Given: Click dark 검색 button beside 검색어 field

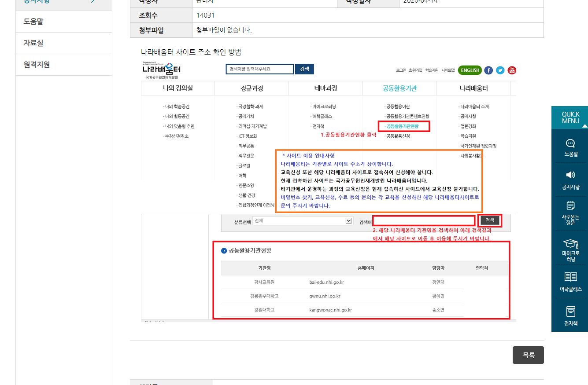Looking at the screenshot, I should point(489,220).
